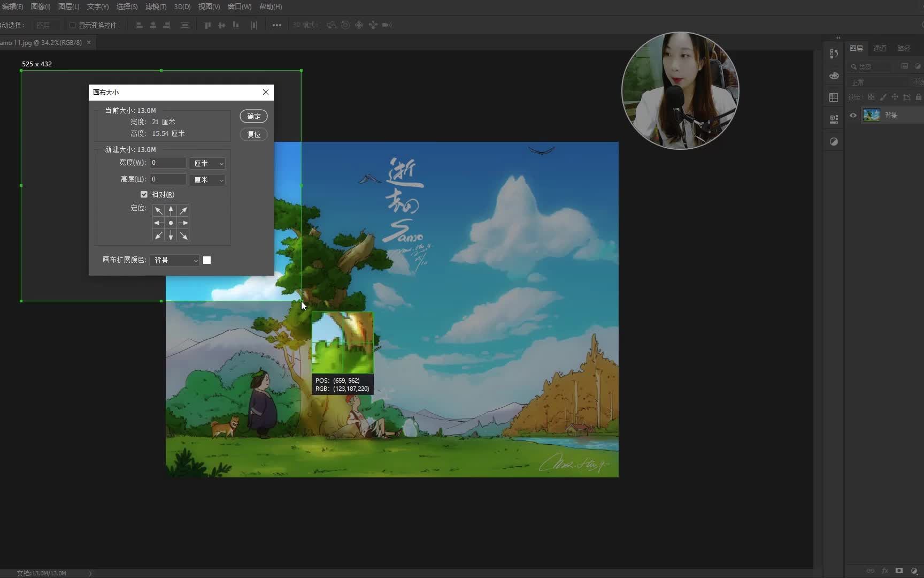The width and height of the screenshot is (924, 578).
Task: Open the Adjustments panel circle icon
Action: tap(834, 142)
